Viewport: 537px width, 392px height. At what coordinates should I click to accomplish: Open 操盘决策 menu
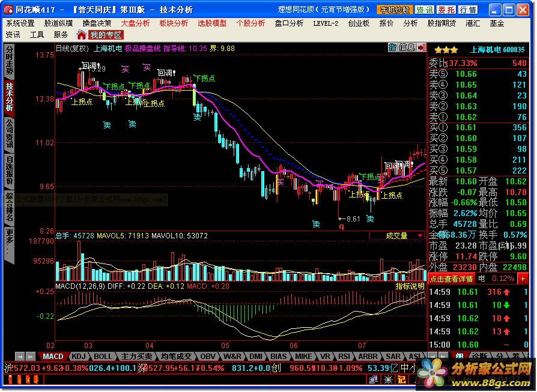[97, 23]
